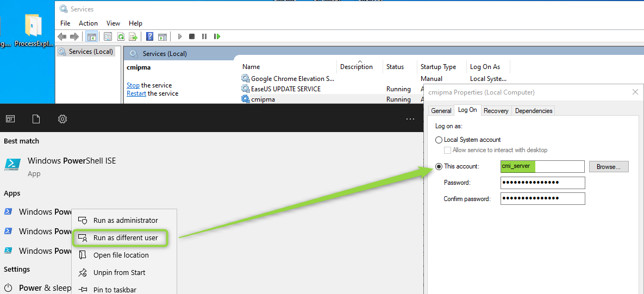Screen dimensions: 644x294
Task: Open the search settings gear icon
Action: (x=62, y=119)
